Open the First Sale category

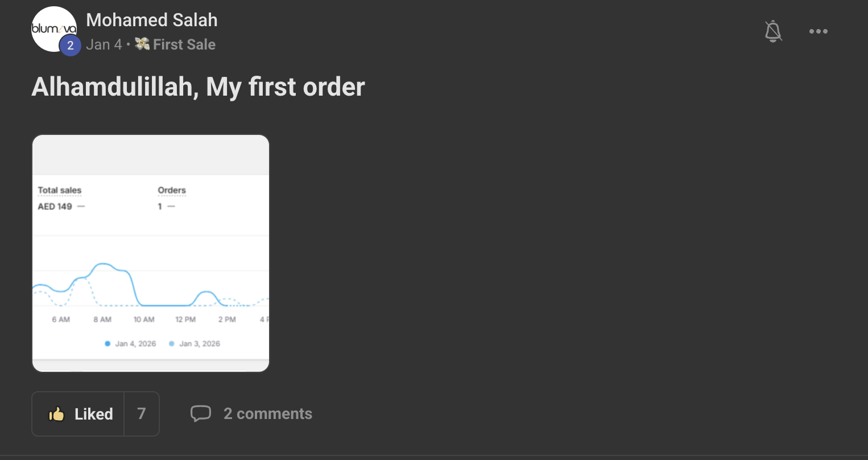point(184,44)
